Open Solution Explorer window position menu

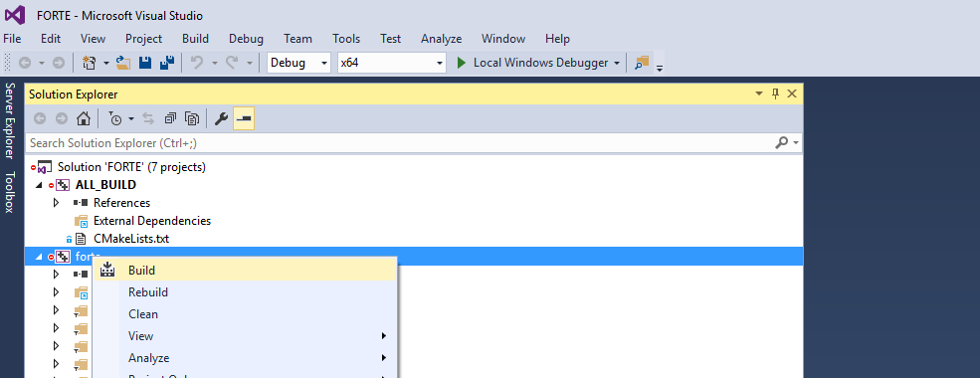coord(759,94)
